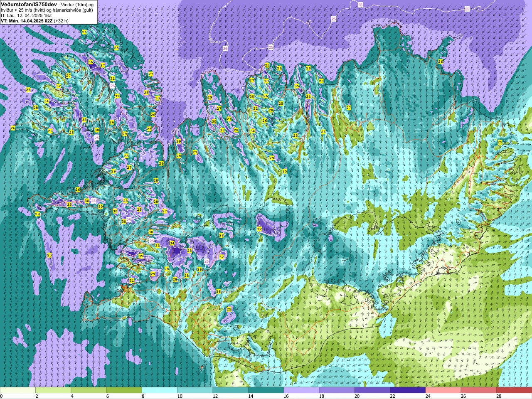Click the "Vindur (10m) og" description text
This screenshot has width=532, height=399.
click(x=78, y=4)
